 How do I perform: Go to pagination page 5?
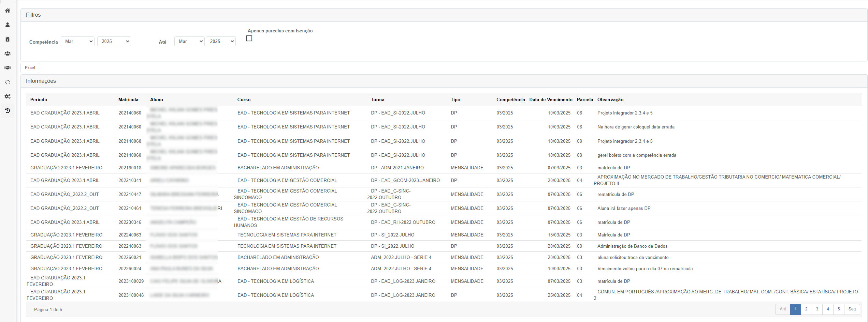[x=839, y=309]
